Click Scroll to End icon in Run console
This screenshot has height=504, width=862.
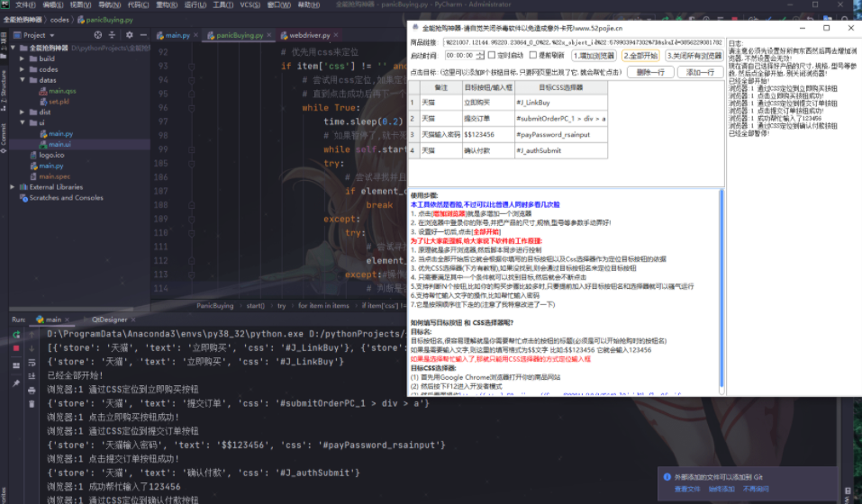point(32,376)
